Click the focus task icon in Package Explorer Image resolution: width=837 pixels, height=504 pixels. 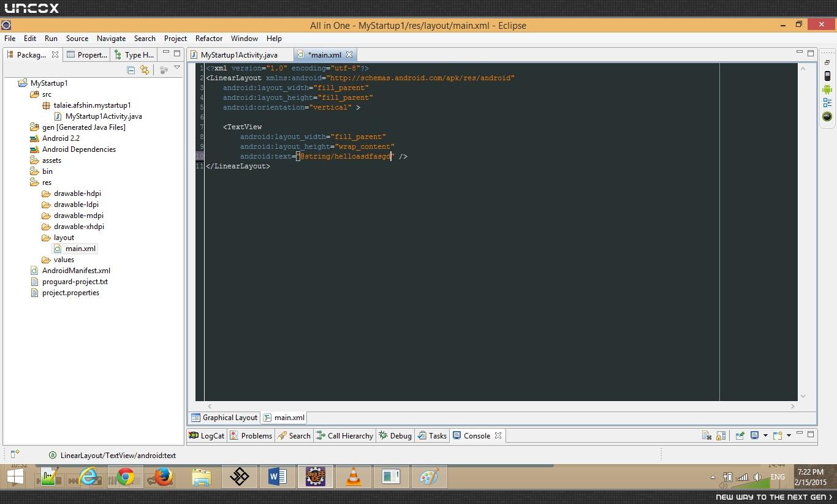164,70
